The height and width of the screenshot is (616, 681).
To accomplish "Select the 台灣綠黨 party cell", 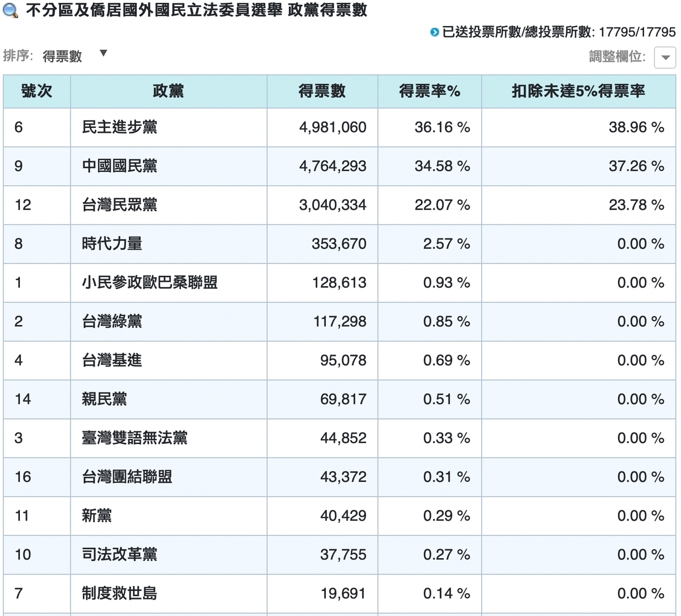I will [x=169, y=322].
